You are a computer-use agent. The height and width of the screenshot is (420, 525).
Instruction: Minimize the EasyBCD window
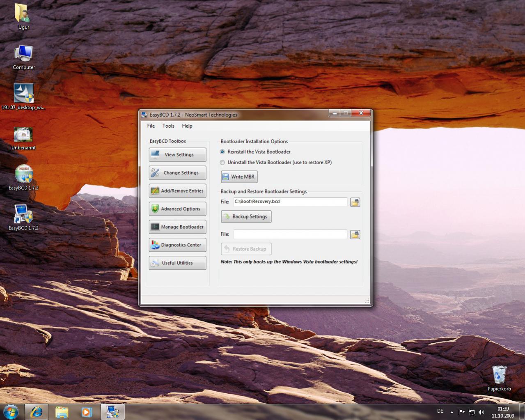pyautogui.click(x=334, y=113)
